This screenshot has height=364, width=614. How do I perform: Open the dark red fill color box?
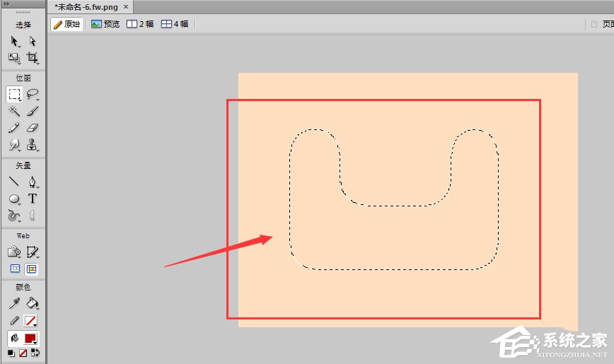click(30, 338)
